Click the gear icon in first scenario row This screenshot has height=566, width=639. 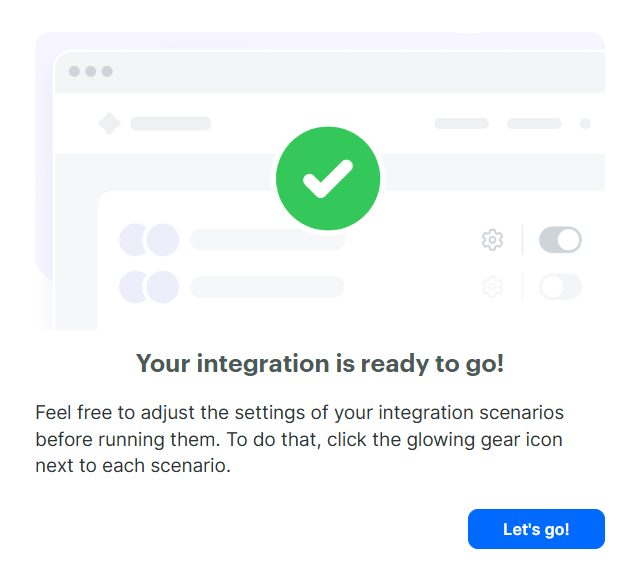tap(492, 240)
